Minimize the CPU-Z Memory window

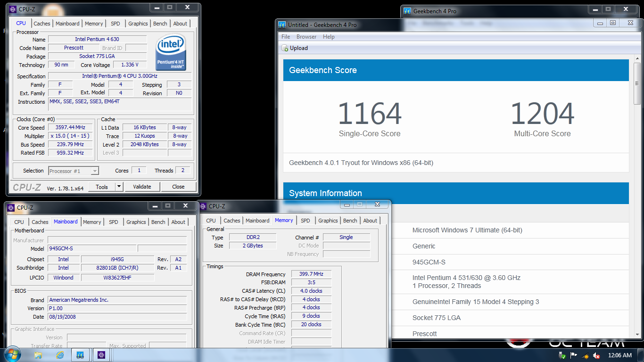click(x=347, y=205)
